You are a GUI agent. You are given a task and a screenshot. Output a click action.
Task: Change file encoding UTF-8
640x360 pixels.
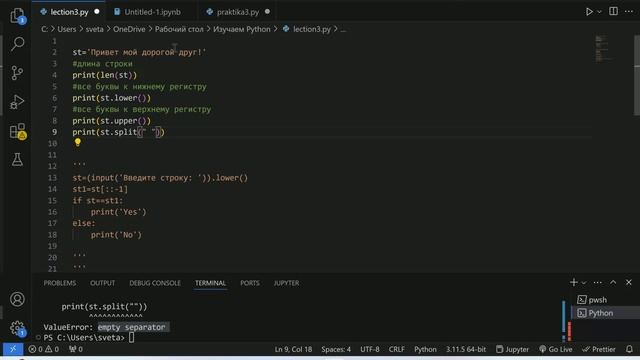(369, 349)
